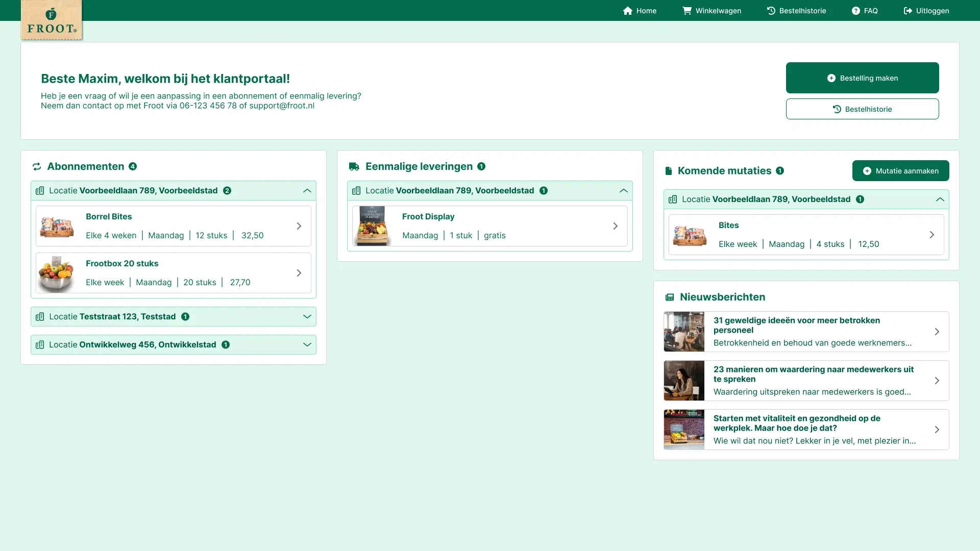Click the logout arrow icon
Viewport: 980px width, 551px height.
pyautogui.click(x=908, y=11)
